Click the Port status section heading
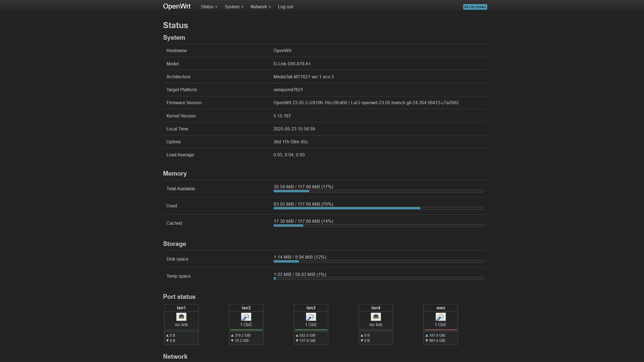This screenshot has height=362, width=644. (x=179, y=297)
